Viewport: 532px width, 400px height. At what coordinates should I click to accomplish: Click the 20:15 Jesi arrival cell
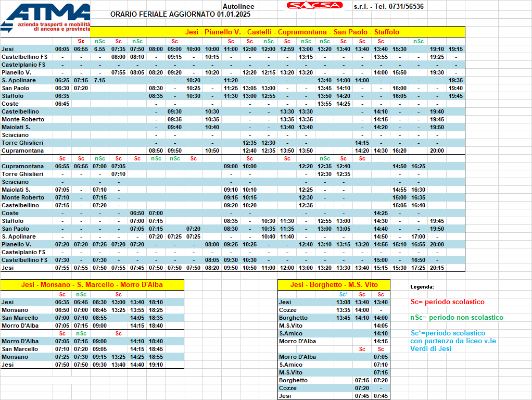[x=437, y=268]
